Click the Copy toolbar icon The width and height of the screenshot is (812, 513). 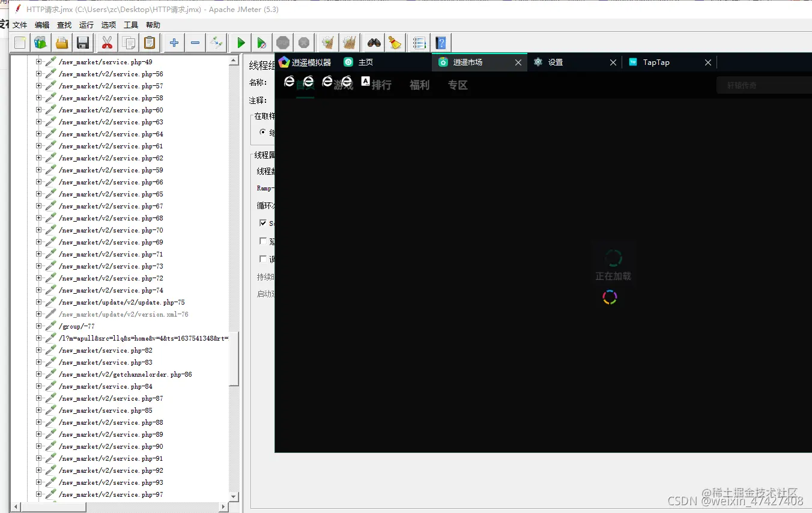click(x=129, y=43)
